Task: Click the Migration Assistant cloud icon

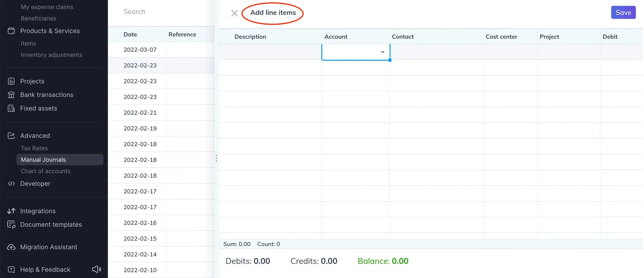Action: [11, 247]
